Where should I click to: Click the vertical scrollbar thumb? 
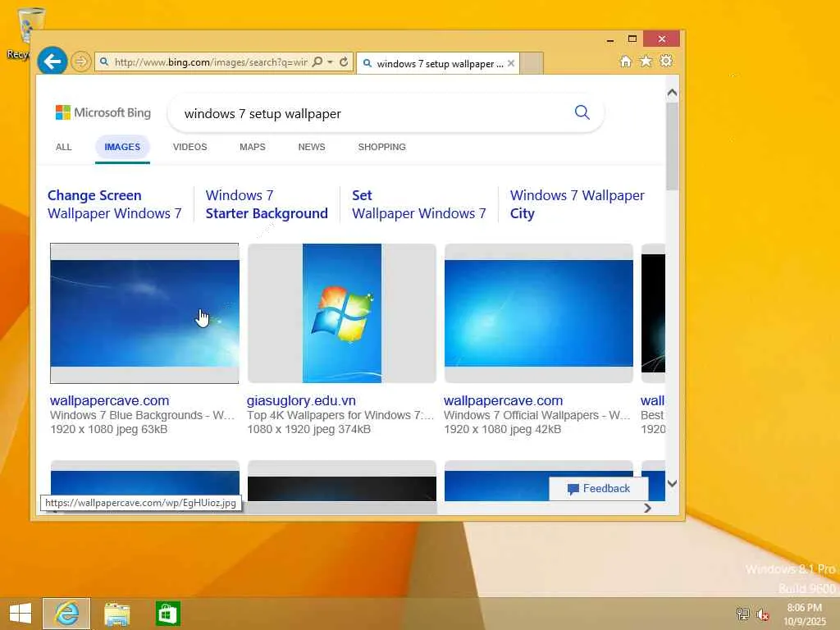673,146
